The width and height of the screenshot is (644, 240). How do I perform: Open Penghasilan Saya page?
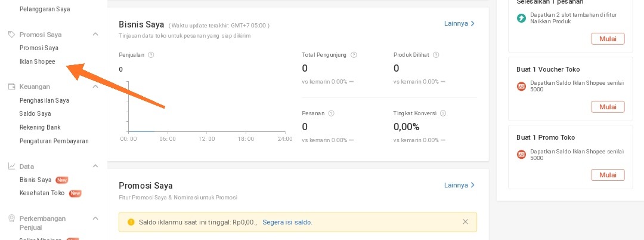[44, 100]
